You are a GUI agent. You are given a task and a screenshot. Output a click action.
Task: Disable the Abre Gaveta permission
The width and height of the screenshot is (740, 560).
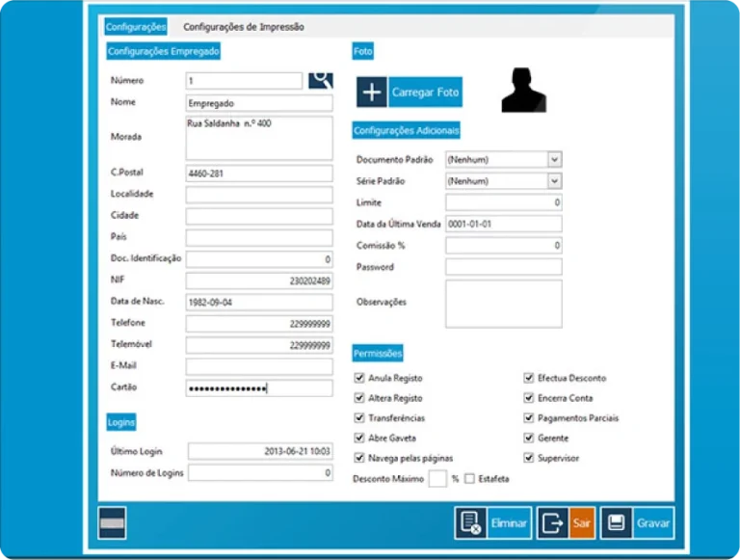click(x=360, y=439)
